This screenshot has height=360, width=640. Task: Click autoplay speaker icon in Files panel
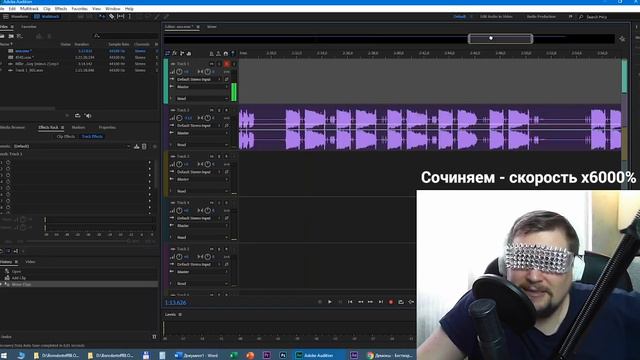pos(88,116)
